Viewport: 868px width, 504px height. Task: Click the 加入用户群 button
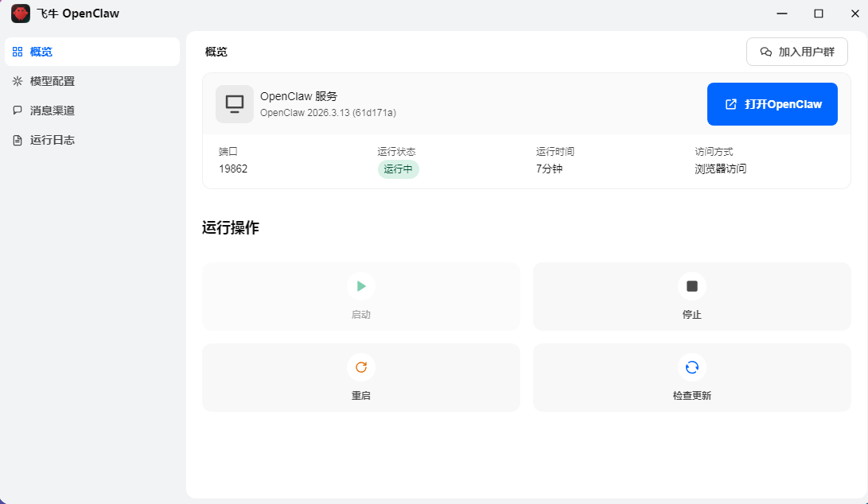point(797,52)
